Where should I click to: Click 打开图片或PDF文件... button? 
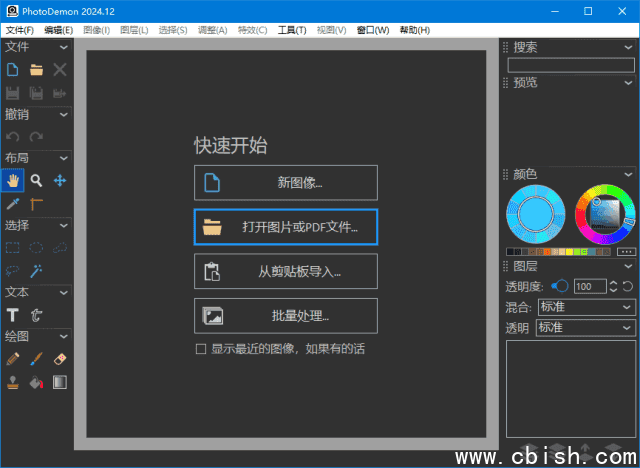(286, 227)
